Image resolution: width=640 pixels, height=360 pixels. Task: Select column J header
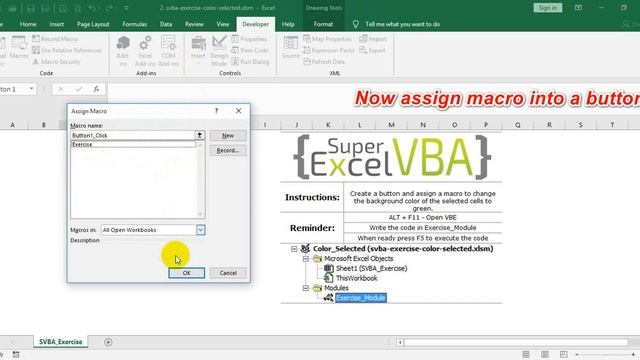296,124
